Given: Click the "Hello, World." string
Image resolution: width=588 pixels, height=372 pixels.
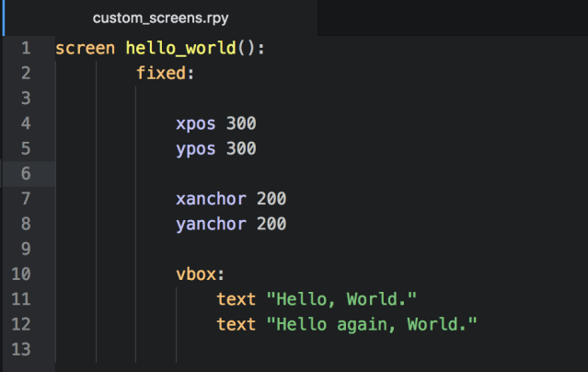Looking at the screenshot, I should pyautogui.click(x=341, y=298).
